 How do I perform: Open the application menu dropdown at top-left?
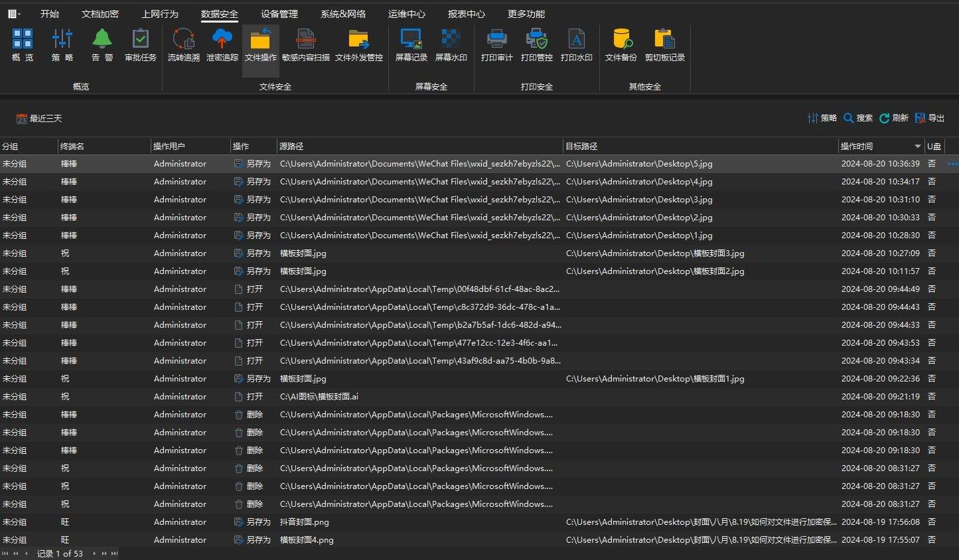coord(14,13)
